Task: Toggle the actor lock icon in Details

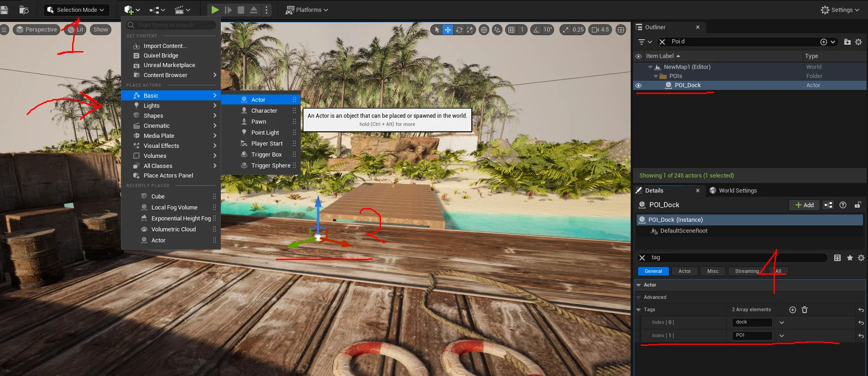Action: (858, 205)
